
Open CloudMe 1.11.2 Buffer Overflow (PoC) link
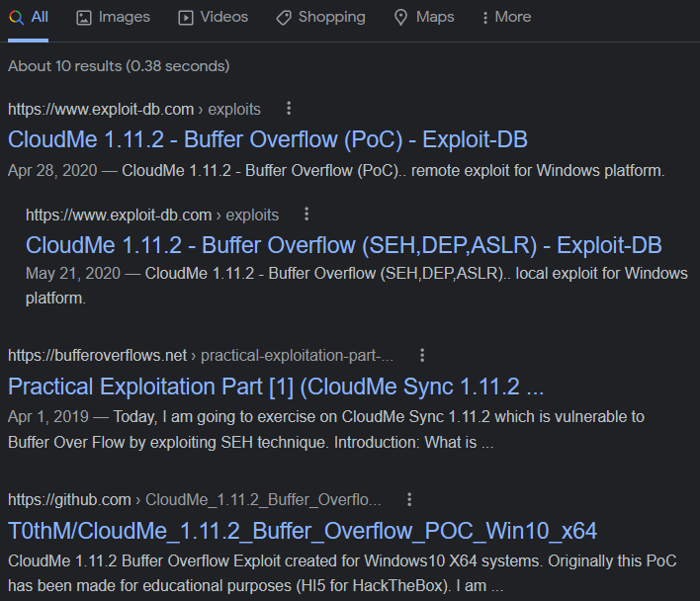click(x=268, y=139)
